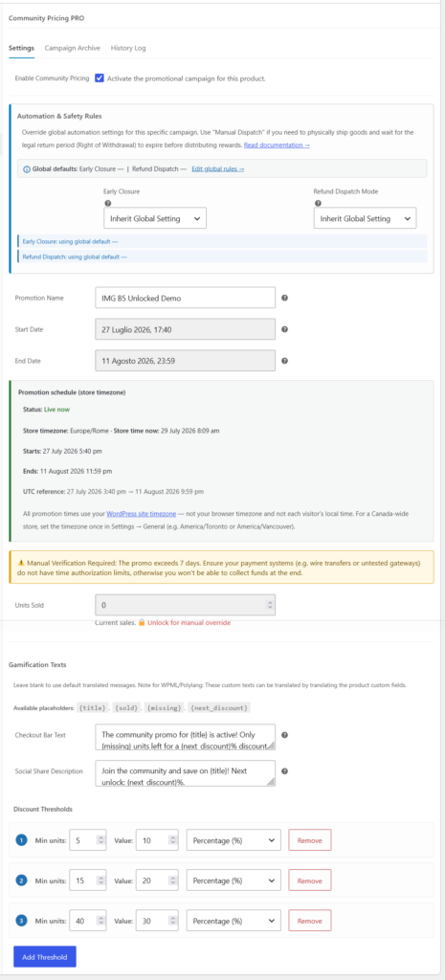445x980 pixels.
Task: Click threshold 3 Value field
Action: pos(157,921)
